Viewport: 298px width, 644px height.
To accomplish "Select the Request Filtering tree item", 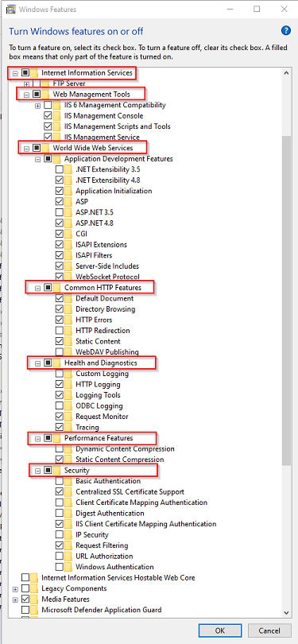I will [102, 545].
